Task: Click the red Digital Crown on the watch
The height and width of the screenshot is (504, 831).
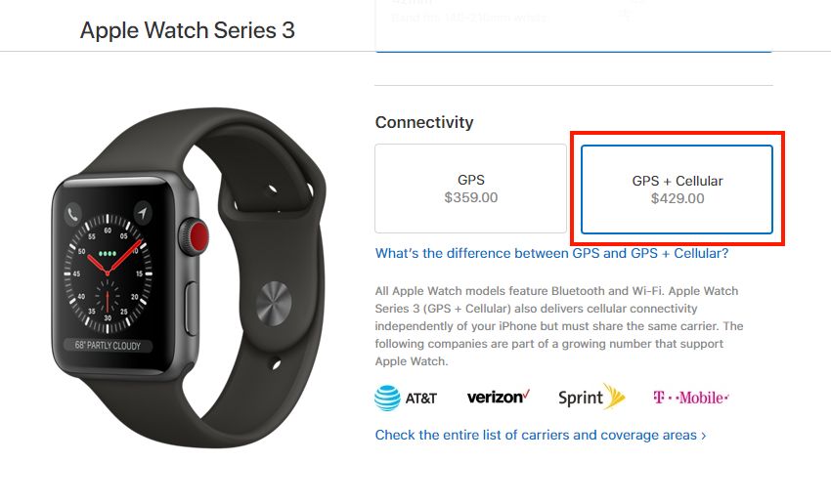Action: pyautogui.click(x=198, y=236)
